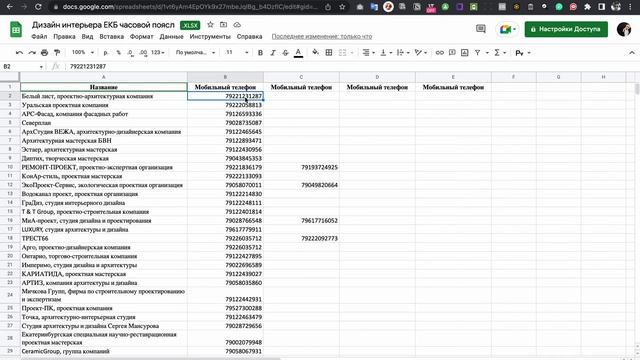The width and height of the screenshot is (640, 360).
Task: Open the fill color bucket
Action: click(316, 53)
